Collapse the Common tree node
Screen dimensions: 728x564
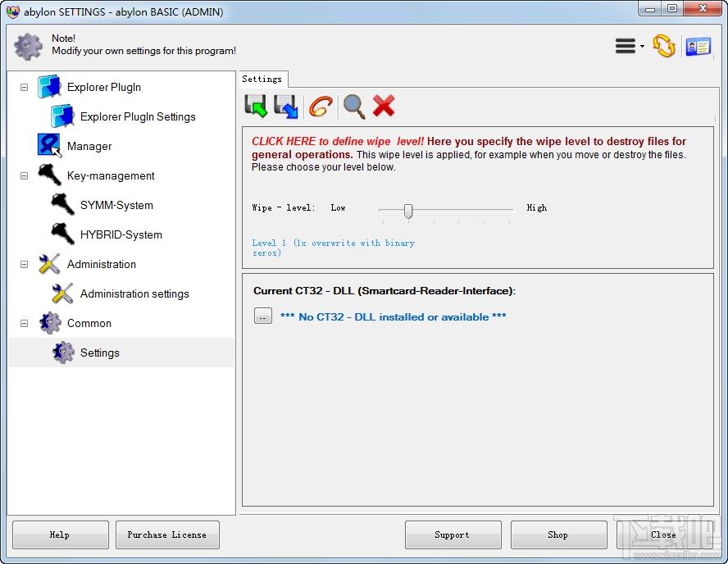coord(24,323)
